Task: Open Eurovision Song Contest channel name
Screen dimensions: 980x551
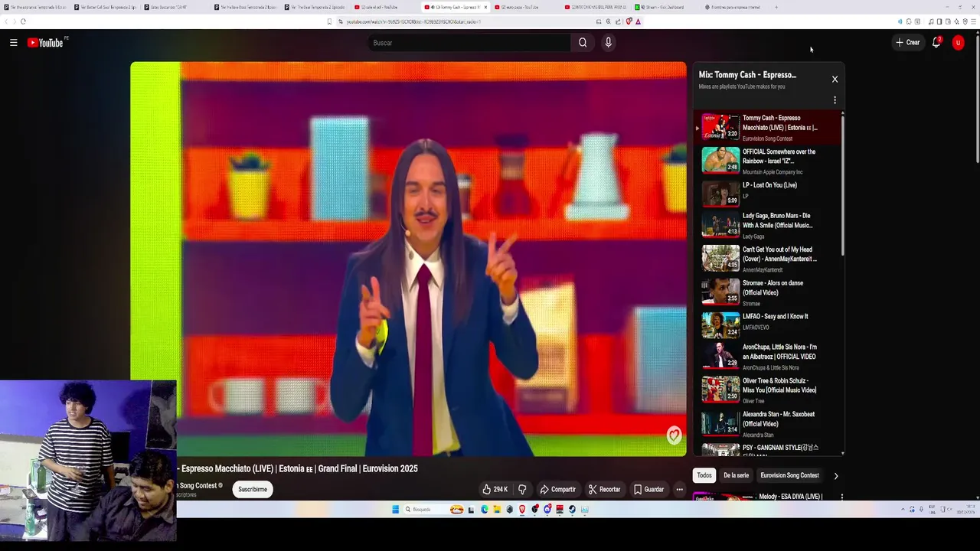Action: 198,485
